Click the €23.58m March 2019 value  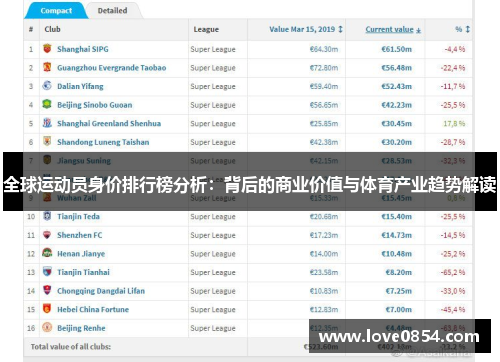[x=324, y=273]
